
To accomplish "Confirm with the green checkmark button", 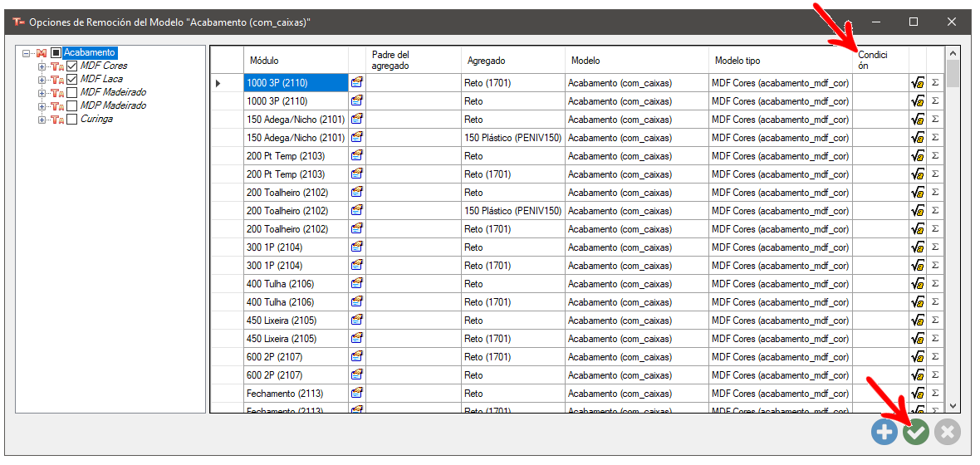I will coord(915,432).
